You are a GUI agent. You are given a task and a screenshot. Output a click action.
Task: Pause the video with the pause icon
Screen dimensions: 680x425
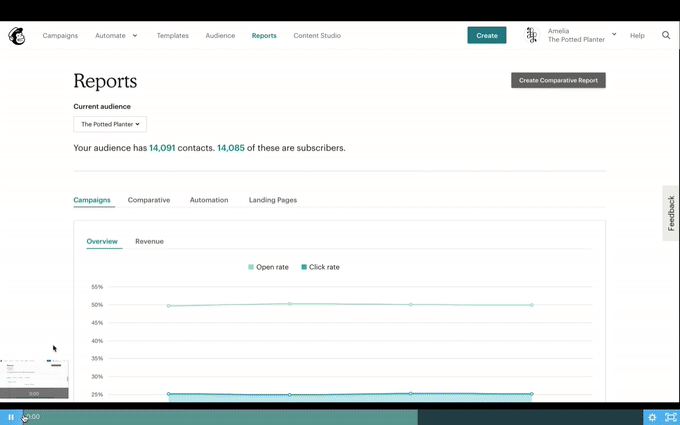pos(11,417)
